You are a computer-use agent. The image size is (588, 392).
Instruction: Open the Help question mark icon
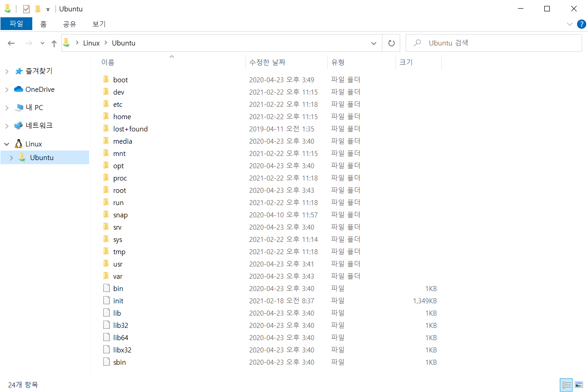point(581,24)
